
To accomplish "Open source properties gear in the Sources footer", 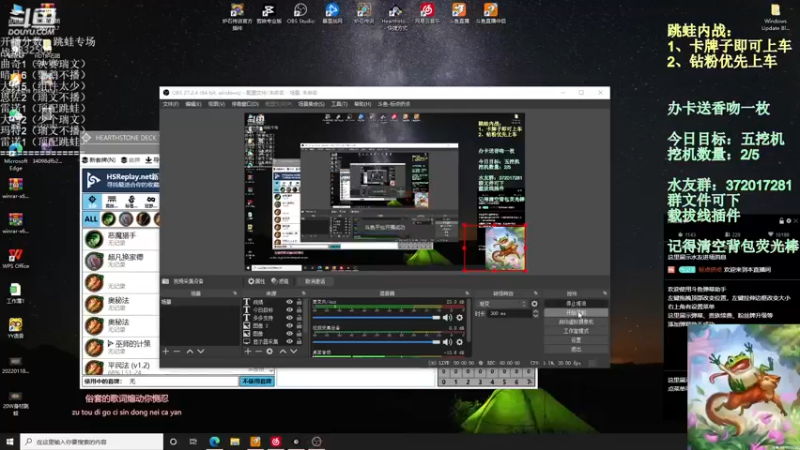I will coord(270,351).
